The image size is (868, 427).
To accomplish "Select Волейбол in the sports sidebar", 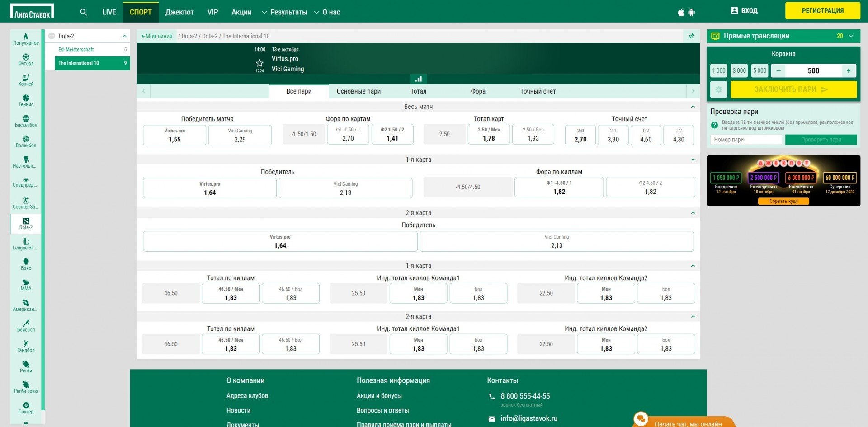I will (26, 141).
